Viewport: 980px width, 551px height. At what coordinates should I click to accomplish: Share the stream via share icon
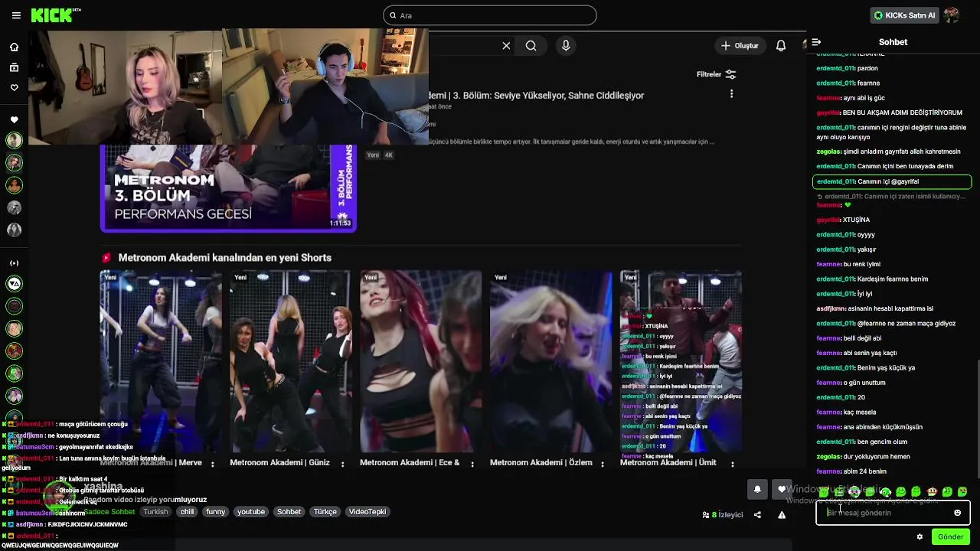coord(757,515)
